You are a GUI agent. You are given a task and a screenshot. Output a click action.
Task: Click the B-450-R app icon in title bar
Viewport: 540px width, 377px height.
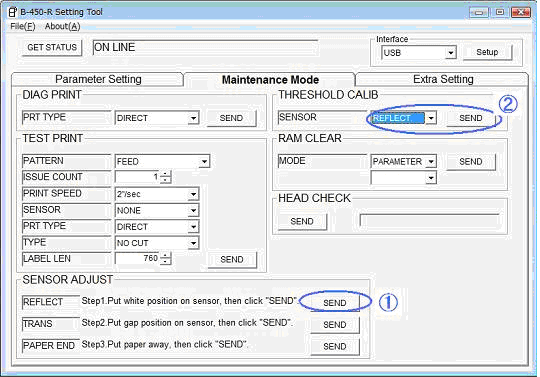click(x=12, y=12)
